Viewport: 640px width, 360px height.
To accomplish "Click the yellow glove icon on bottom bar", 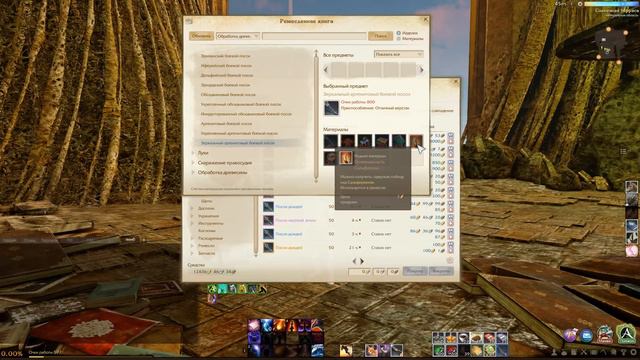I will [x=346, y=350].
